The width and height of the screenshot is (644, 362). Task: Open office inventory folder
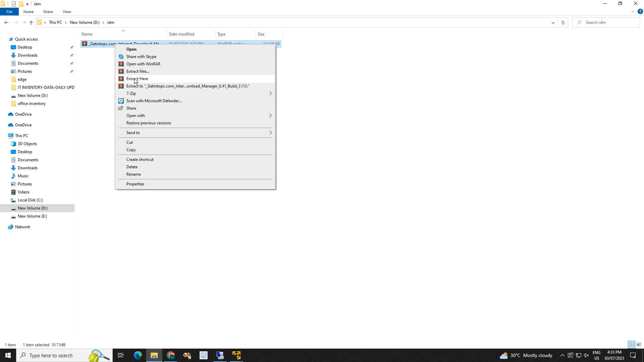(x=32, y=104)
